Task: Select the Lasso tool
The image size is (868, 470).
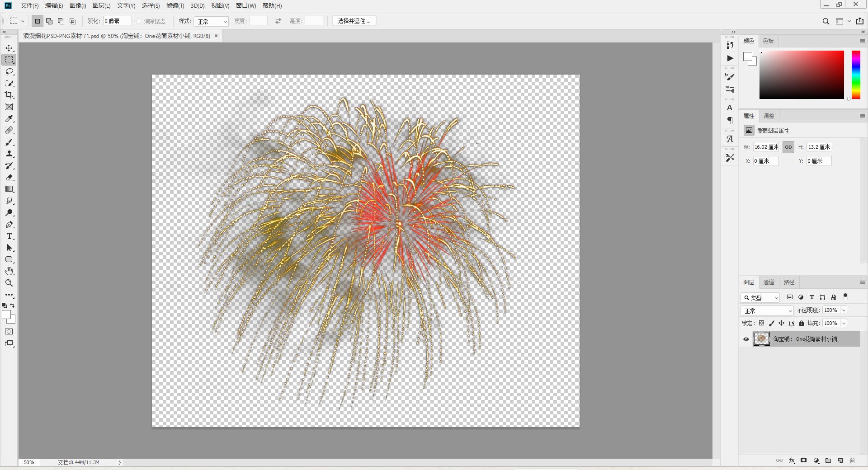Action: [x=9, y=71]
